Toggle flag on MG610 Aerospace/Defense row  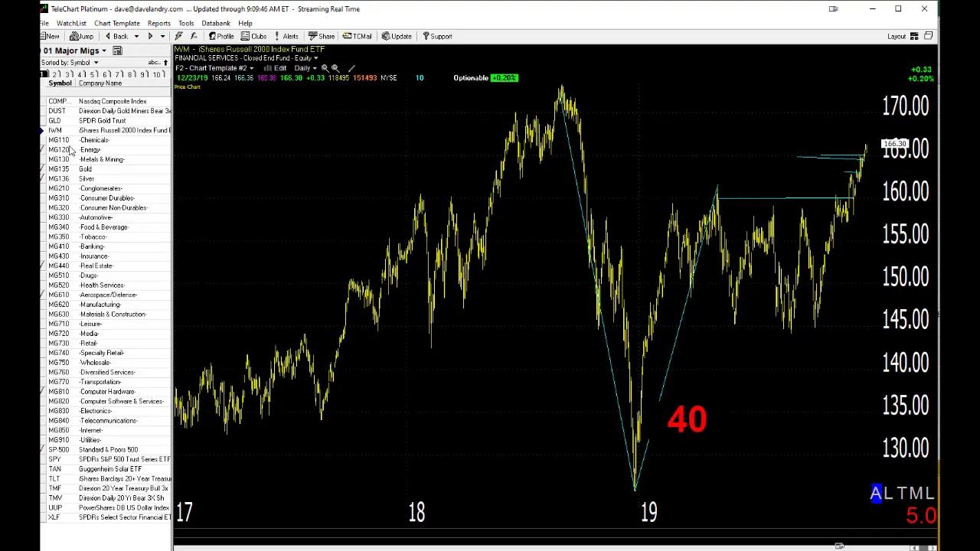(x=44, y=295)
